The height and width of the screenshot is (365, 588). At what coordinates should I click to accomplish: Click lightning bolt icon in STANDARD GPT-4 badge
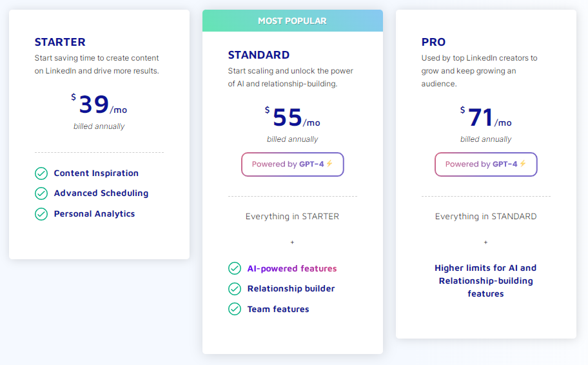(329, 164)
